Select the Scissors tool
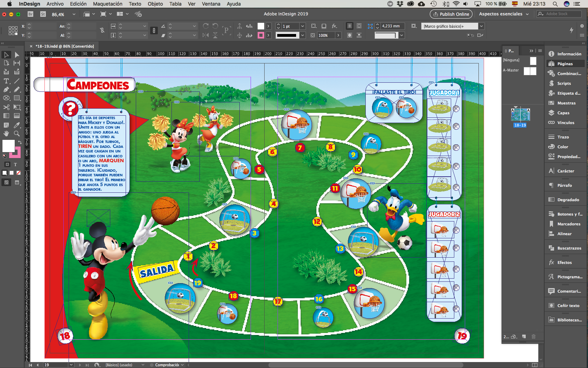The image size is (588, 368). (x=6, y=107)
